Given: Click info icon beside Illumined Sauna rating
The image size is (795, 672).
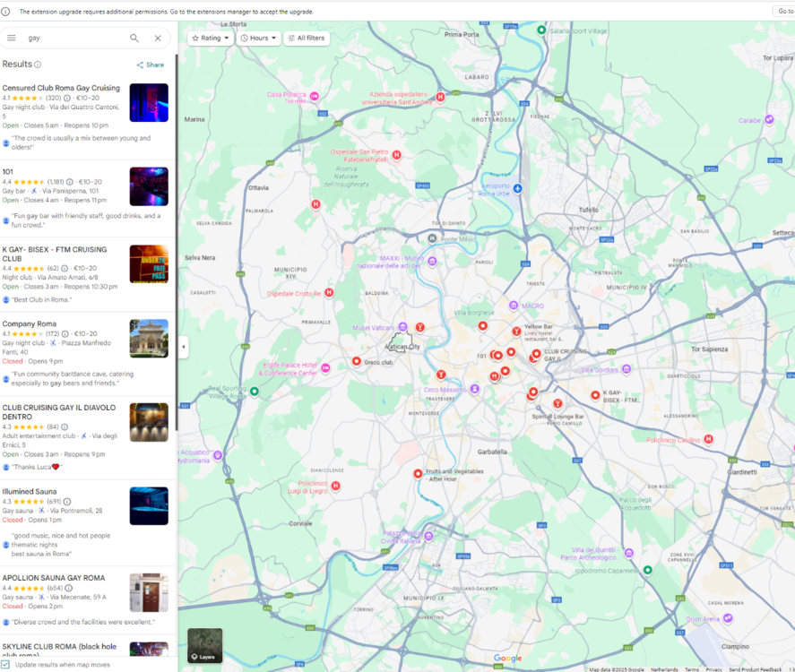Looking at the screenshot, I should [x=67, y=502].
